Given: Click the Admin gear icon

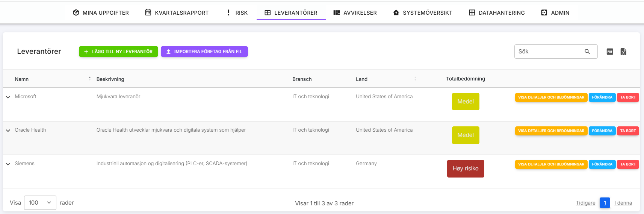Looking at the screenshot, I should [544, 13].
